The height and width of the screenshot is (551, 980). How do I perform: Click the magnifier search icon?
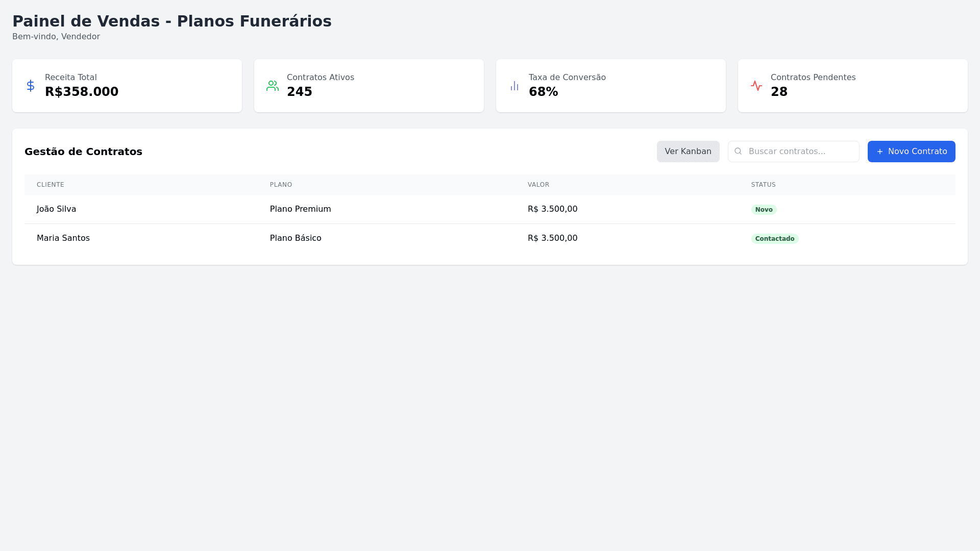[x=738, y=152]
